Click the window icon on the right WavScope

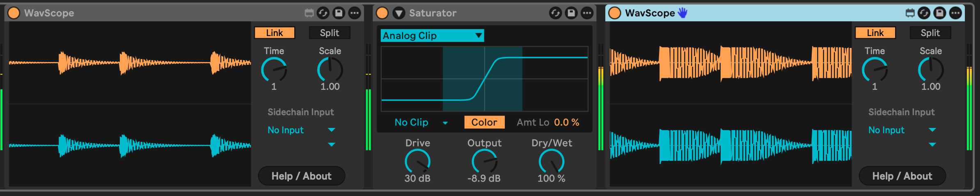[x=910, y=13]
